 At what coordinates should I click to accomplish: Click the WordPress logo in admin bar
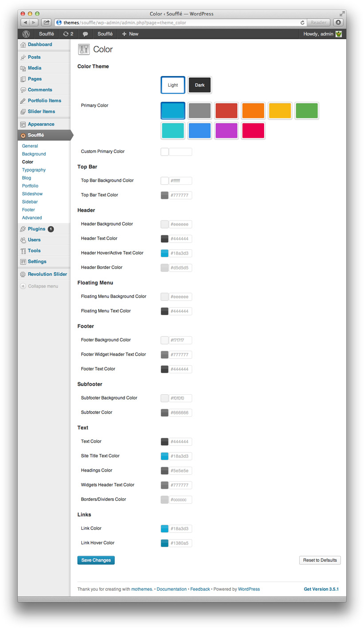26,34
